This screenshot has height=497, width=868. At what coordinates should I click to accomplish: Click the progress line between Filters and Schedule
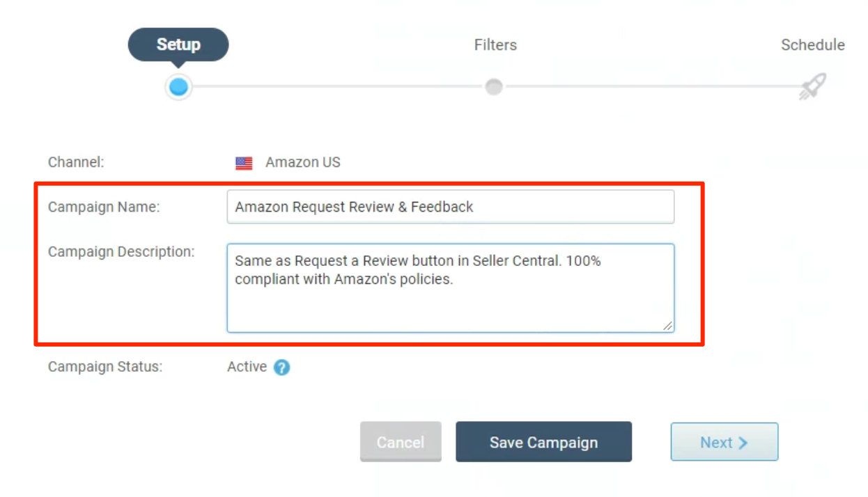point(651,87)
